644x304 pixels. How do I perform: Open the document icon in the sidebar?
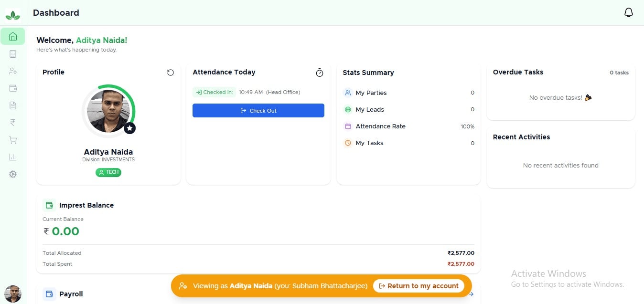pyautogui.click(x=13, y=105)
